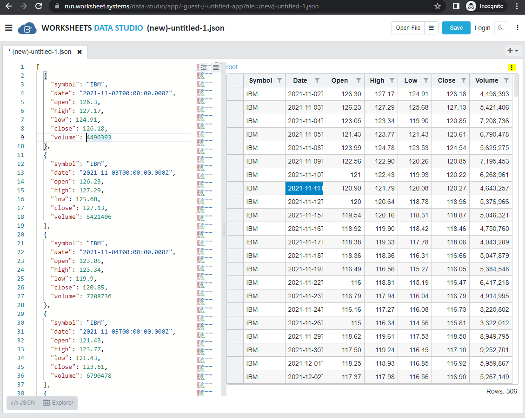Open the kebab menu beside the moon icon
Viewport: 525px width, 420px height.
tap(518, 28)
